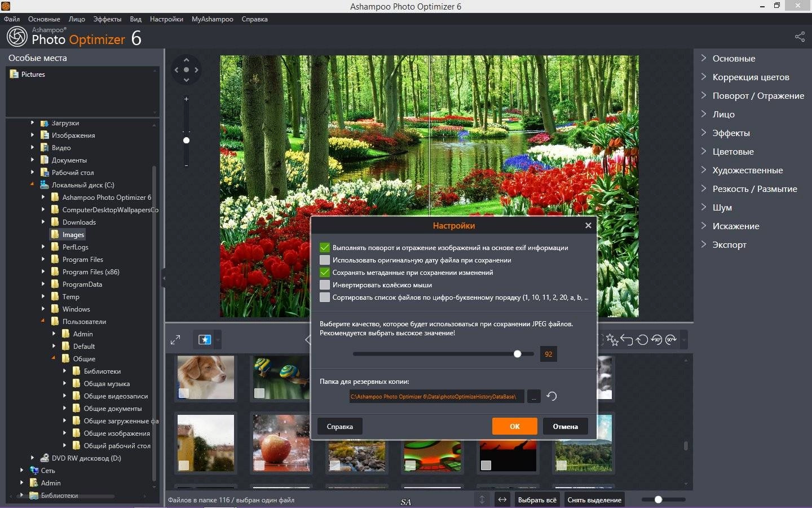Click the previous-image arrow left of the dialog
Image resolution: width=812 pixels, height=508 pixels.
307,340
